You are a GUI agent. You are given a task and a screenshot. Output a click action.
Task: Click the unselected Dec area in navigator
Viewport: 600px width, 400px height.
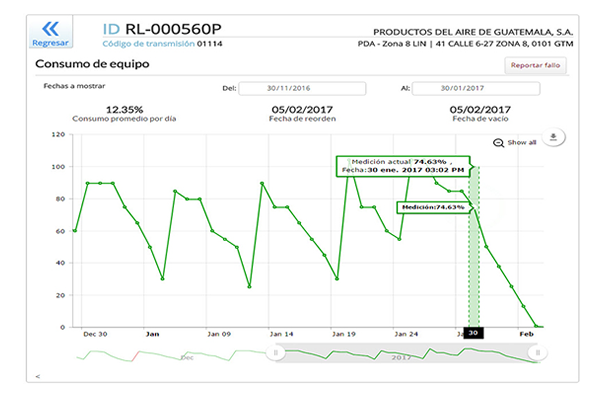180,353
